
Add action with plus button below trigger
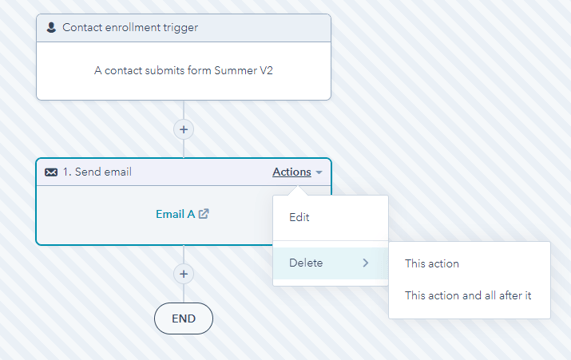(x=184, y=130)
